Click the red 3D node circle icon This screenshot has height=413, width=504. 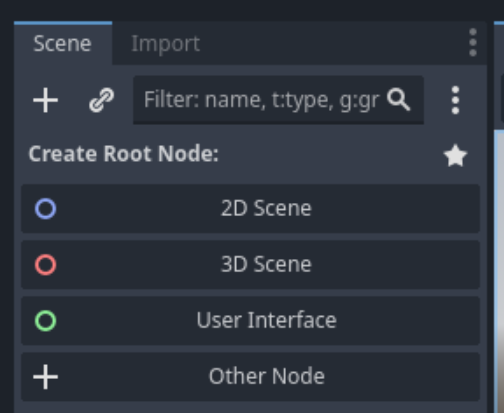tap(46, 265)
